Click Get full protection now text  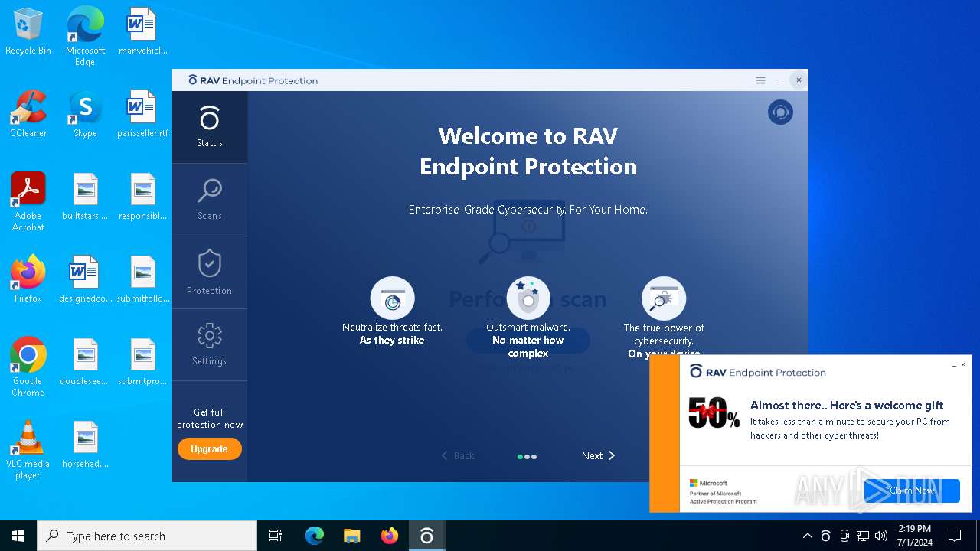[x=209, y=418]
